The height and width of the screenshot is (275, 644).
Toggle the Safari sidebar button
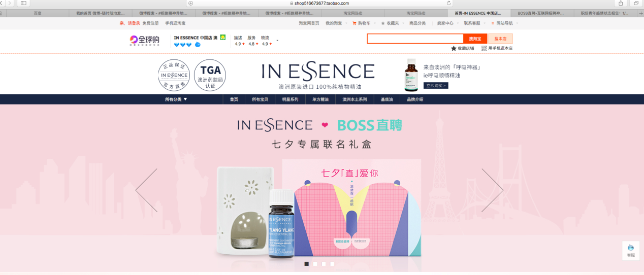coord(23,3)
